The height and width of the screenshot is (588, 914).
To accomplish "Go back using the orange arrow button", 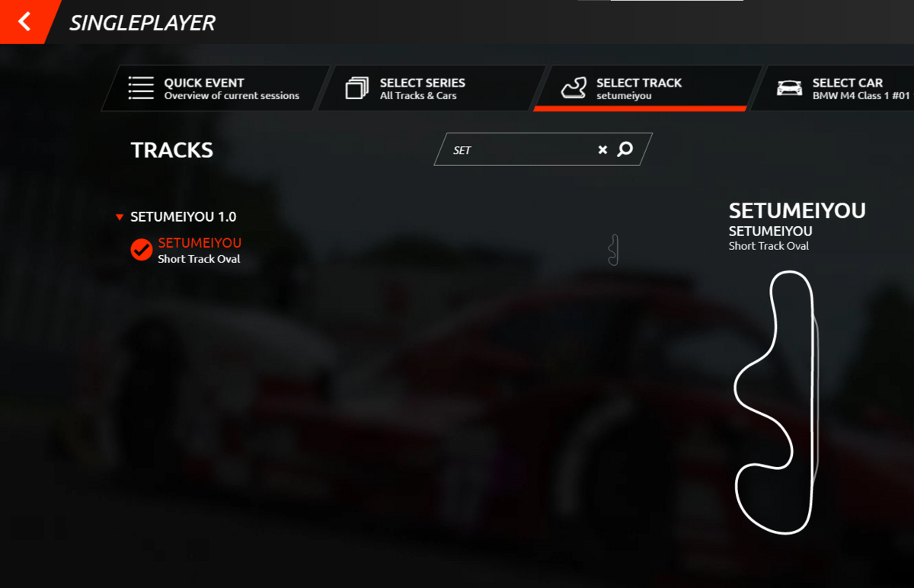I will click(x=24, y=21).
